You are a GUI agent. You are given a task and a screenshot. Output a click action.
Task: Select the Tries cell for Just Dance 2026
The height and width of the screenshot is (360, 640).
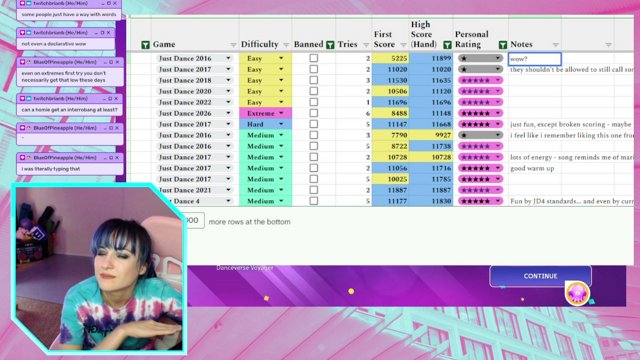coord(353,113)
